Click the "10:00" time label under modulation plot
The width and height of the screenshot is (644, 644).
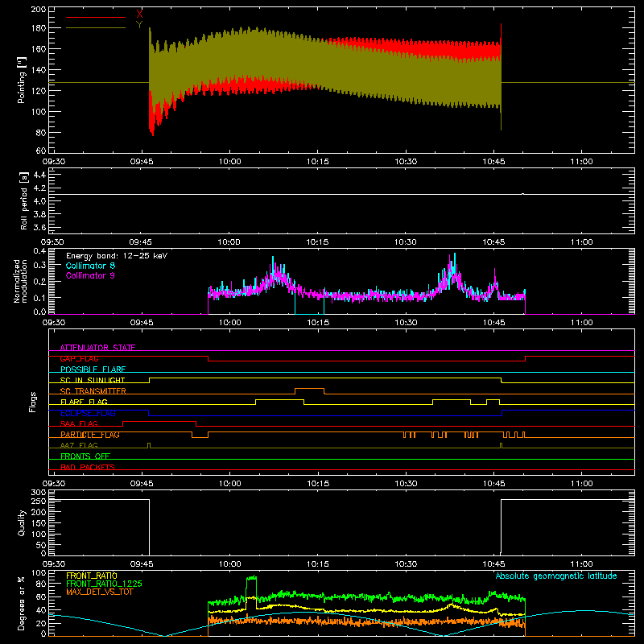229,323
